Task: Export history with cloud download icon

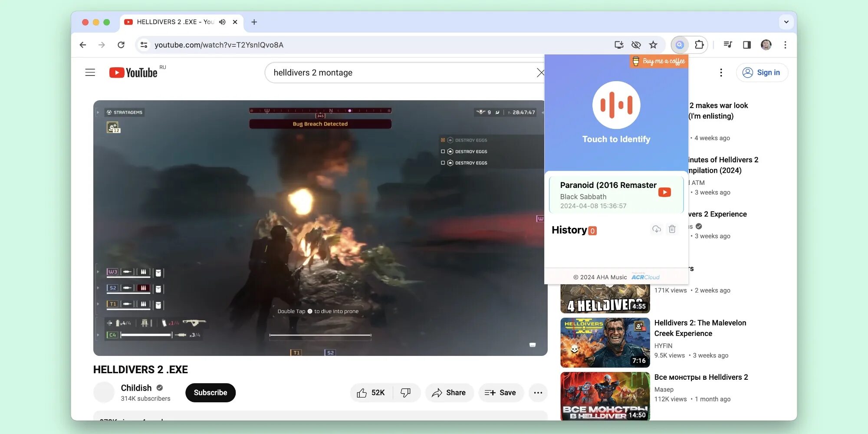Action: (x=656, y=229)
